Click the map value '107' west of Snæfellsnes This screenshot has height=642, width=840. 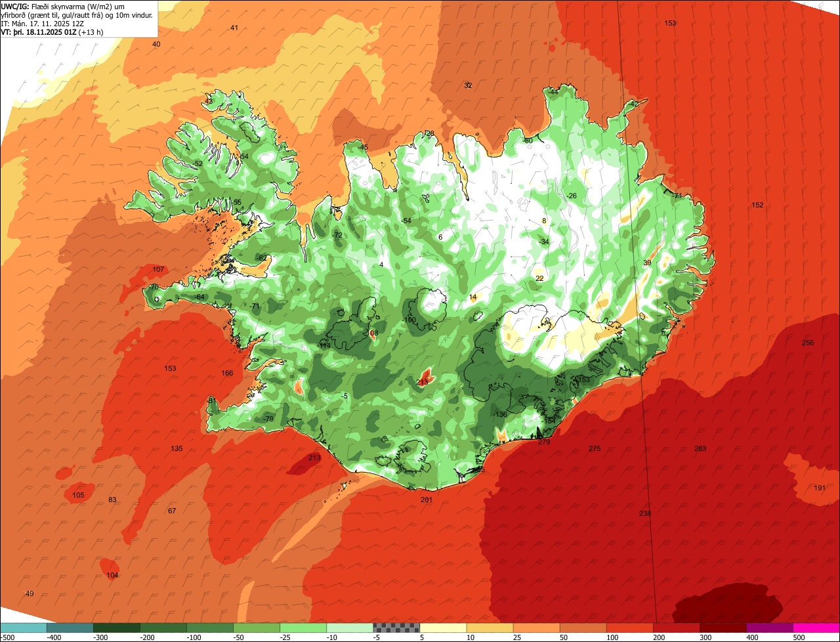pyautogui.click(x=158, y=269)
